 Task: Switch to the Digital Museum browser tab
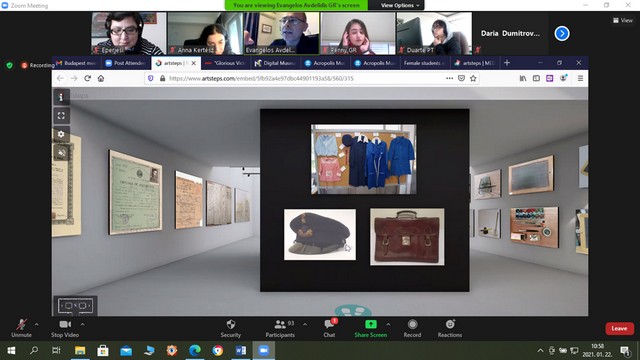click(x=276, y=63)
